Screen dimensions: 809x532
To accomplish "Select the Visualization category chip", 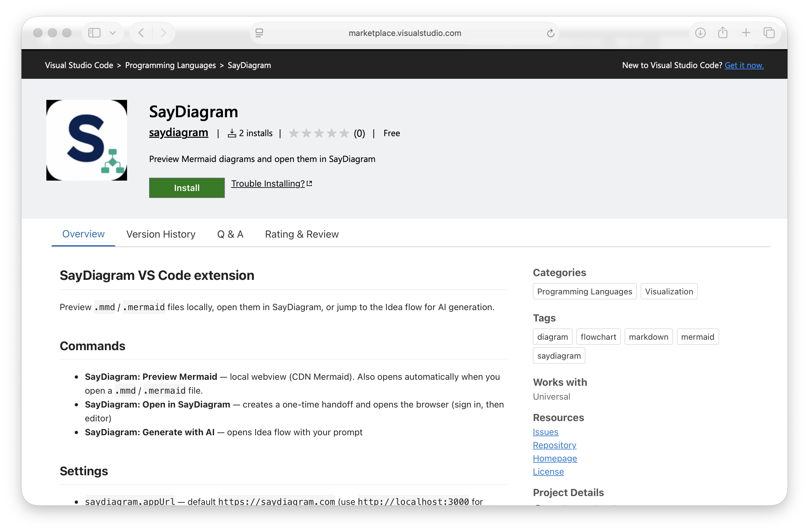I will point(669,292).
